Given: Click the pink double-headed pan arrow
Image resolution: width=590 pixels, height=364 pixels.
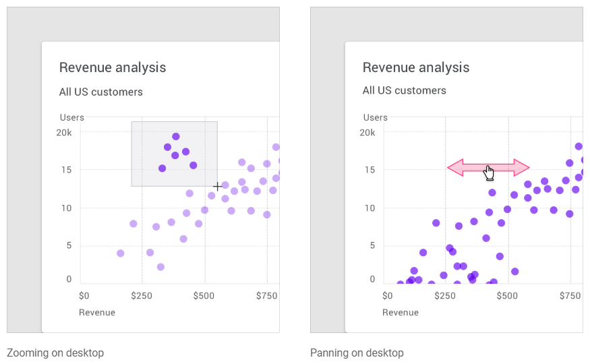Looking at the screenshot, I should 465,167.
